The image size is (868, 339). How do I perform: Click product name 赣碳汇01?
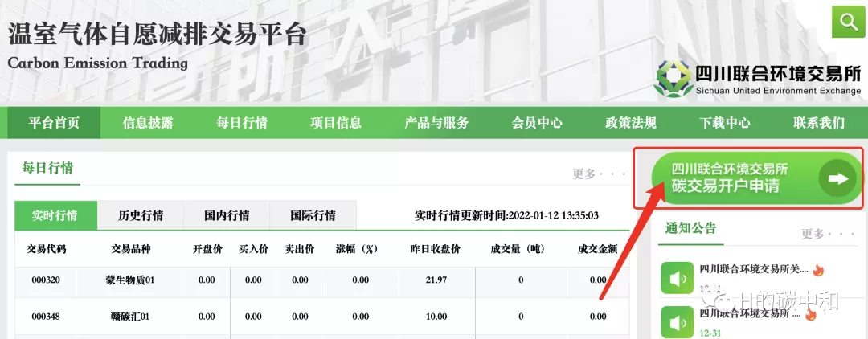130,317
